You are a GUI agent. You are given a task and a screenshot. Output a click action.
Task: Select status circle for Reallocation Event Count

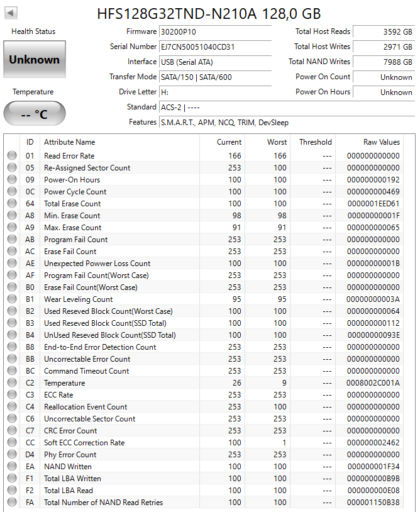pyautogui.click(x=12, y=406)
